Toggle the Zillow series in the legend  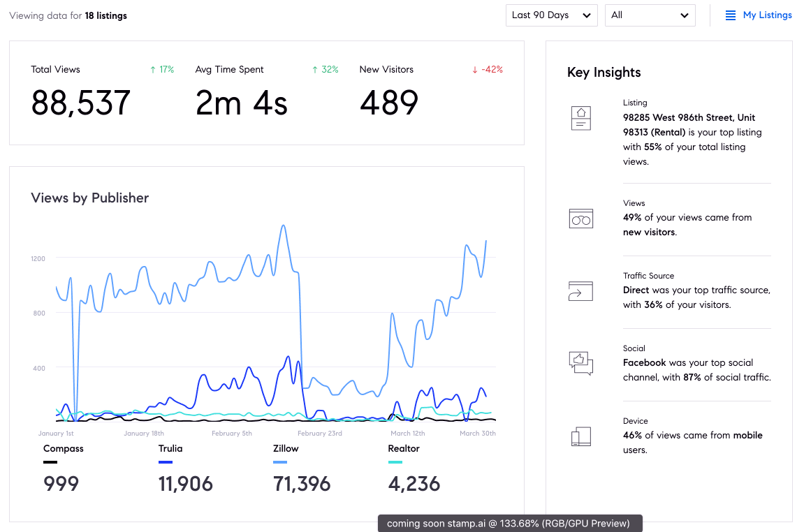[x=286, y=449]
